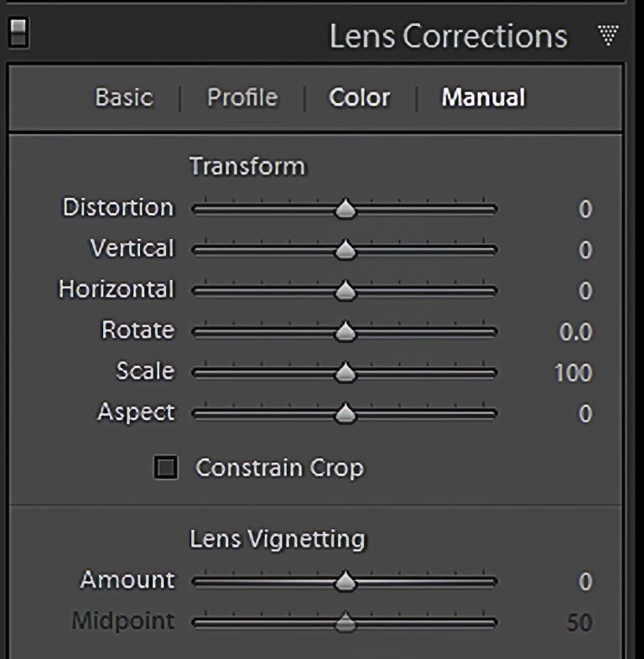Click the Midpoint label
This screenshot has width=644, height=659.
tap(123, 621)
